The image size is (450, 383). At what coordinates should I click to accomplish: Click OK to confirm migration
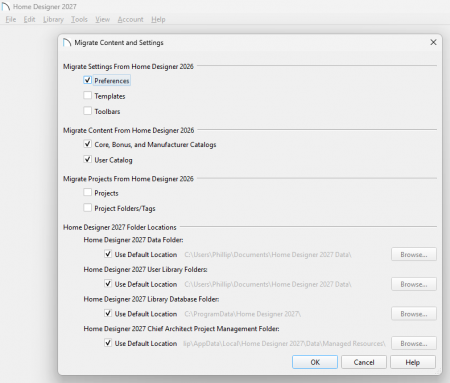[x=315, y=362]
